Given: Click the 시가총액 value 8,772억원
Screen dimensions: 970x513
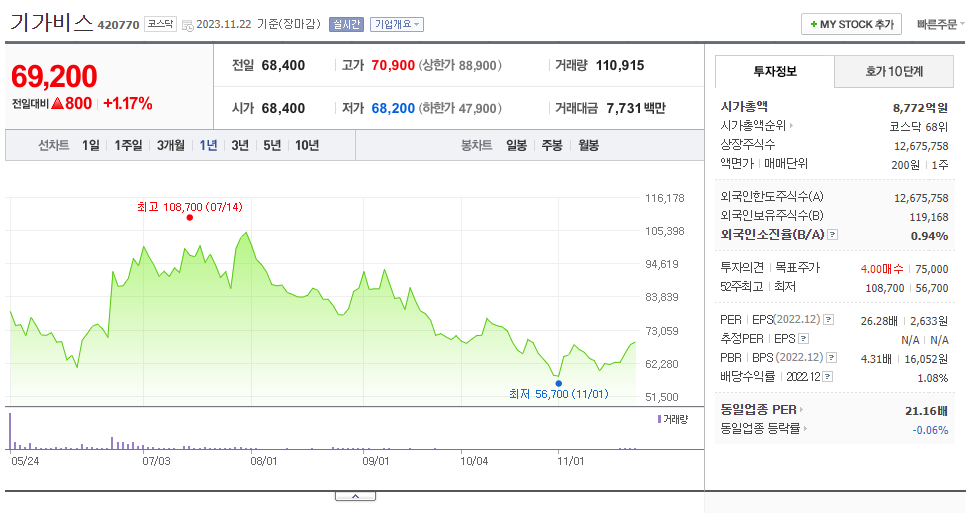Looking at the screenshot, I should point(920,108).
